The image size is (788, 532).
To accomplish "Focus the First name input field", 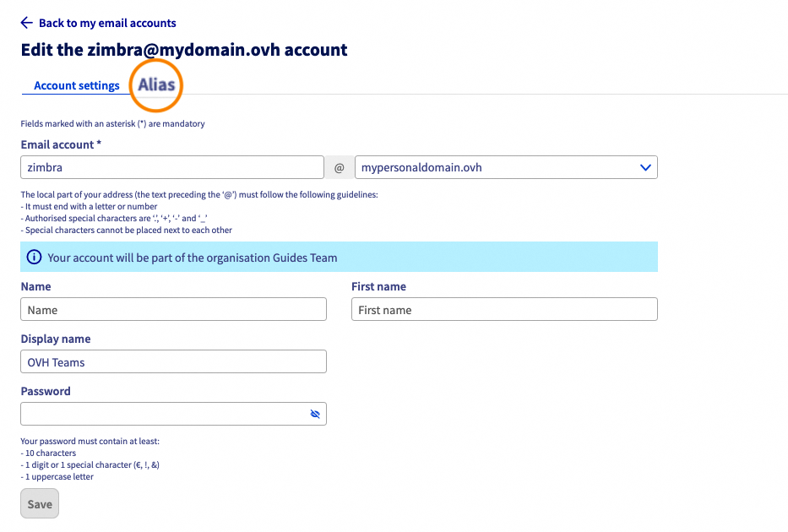I will [x=504, y=310].
